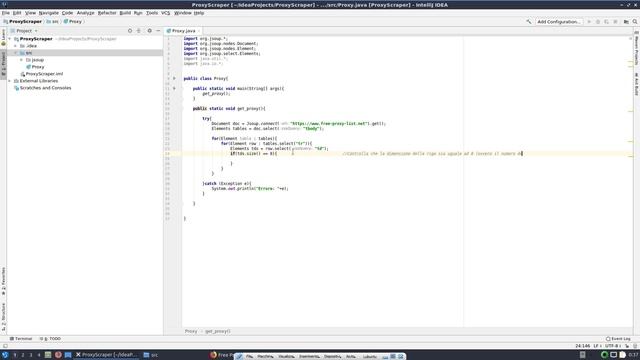This screenshot has height=360, width=640.
Task: Click the Proxy class file icon in tree
Action: (29, 67)
